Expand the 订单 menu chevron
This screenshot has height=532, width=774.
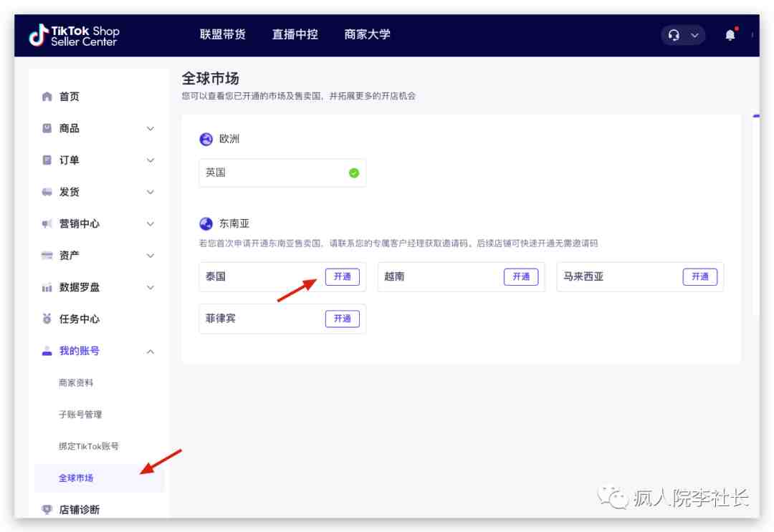(150, 160)
